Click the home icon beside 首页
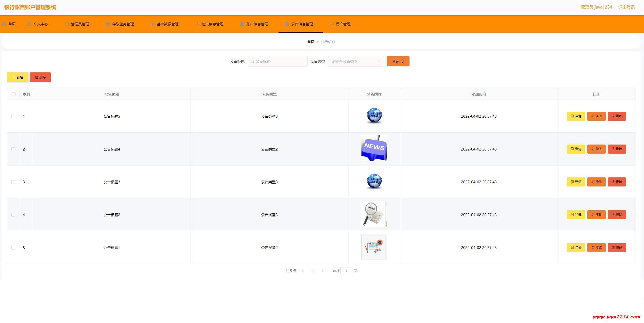The height and width of the screenshot is (323, 644). pos(4,24)
